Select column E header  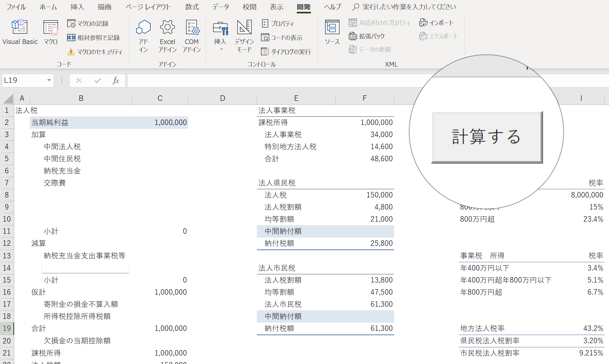pos(296,98)
